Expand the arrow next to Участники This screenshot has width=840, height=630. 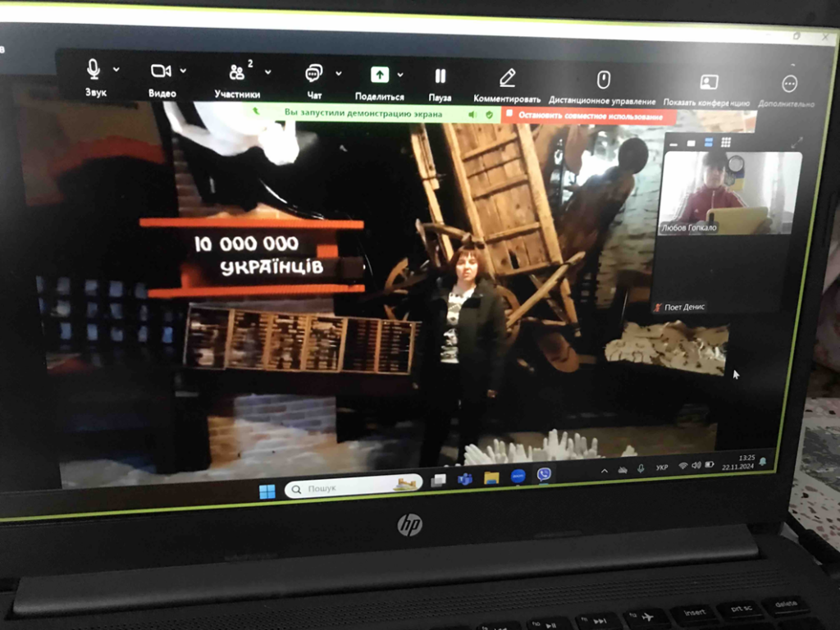pos(268,72)
